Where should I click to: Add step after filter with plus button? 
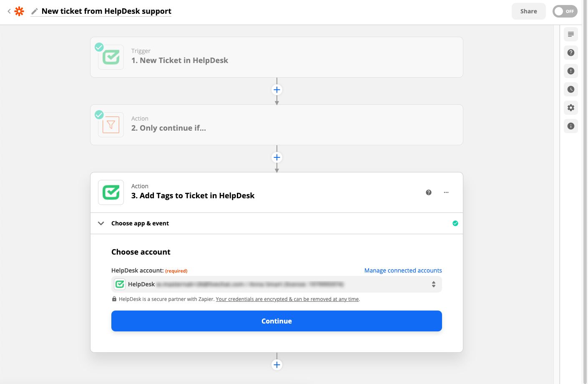[276, 157]
